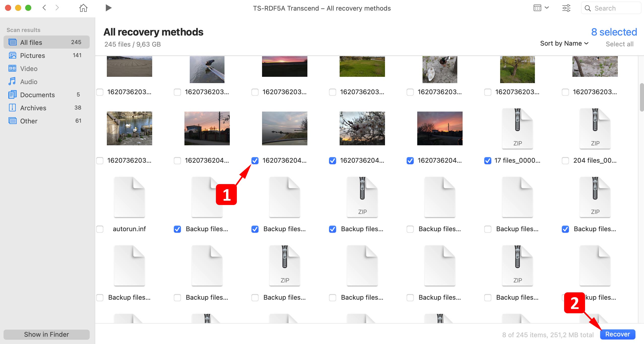Select the blossoming branch thumbnail
The height and width of the screenshot is (344, 644).
362,128
